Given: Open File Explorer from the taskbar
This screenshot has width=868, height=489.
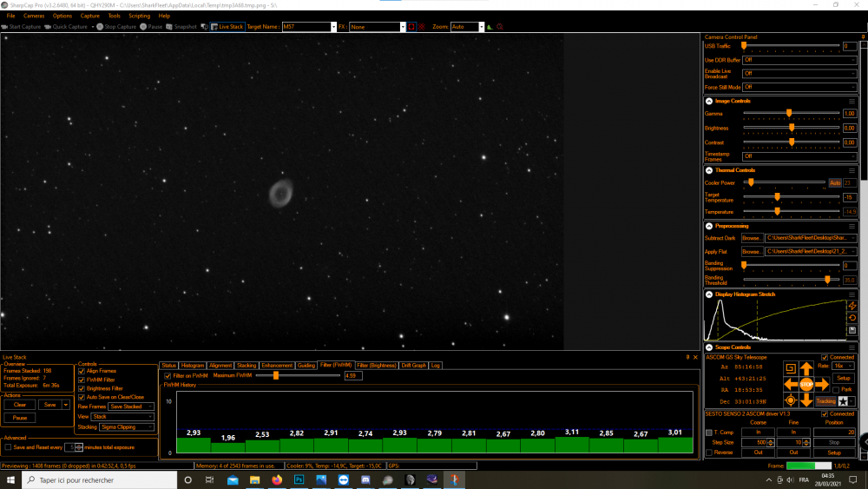Looking at the screenshot, I should [254, 480].
